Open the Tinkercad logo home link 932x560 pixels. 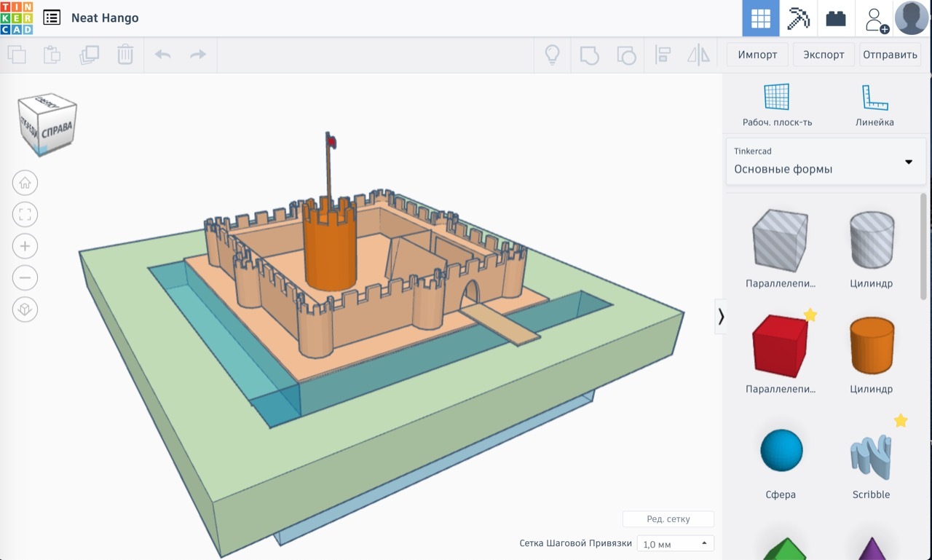click(16, 17)
